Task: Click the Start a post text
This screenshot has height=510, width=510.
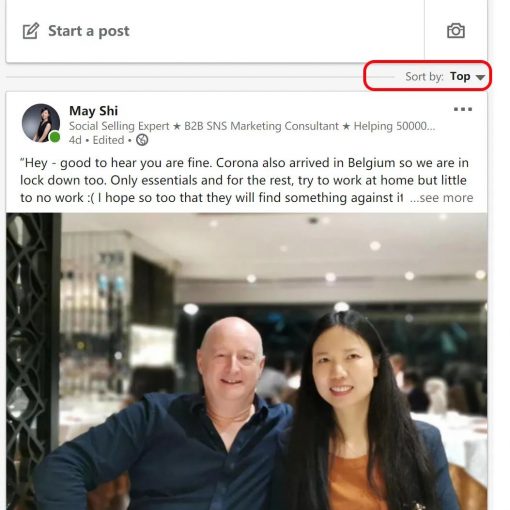Action: coord(89,31)
